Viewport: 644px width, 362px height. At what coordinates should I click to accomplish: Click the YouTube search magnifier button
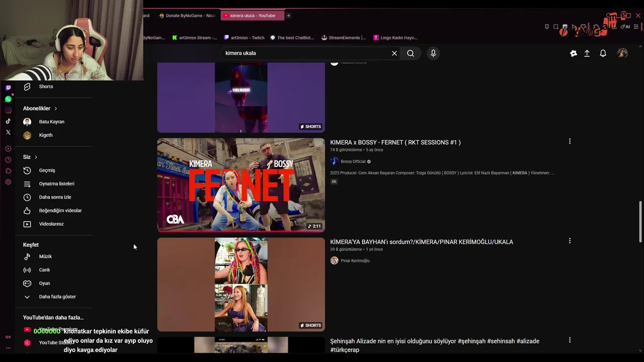tap(411, 53)
